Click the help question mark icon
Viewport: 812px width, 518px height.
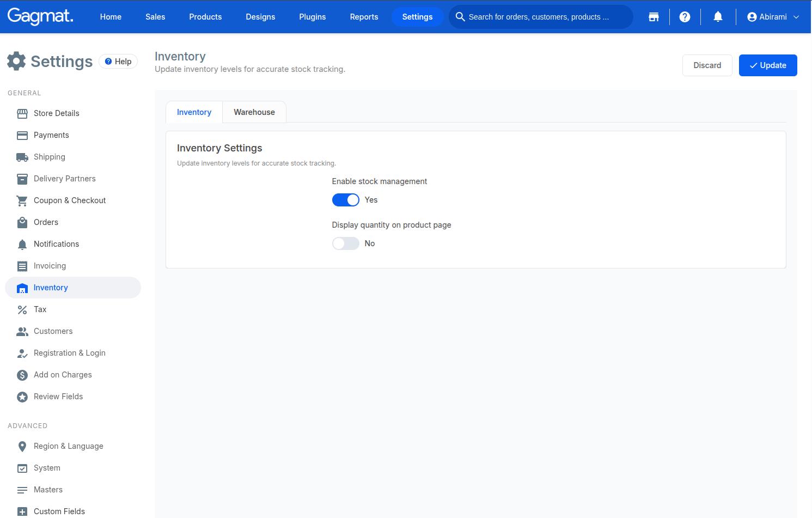point(685,17)
